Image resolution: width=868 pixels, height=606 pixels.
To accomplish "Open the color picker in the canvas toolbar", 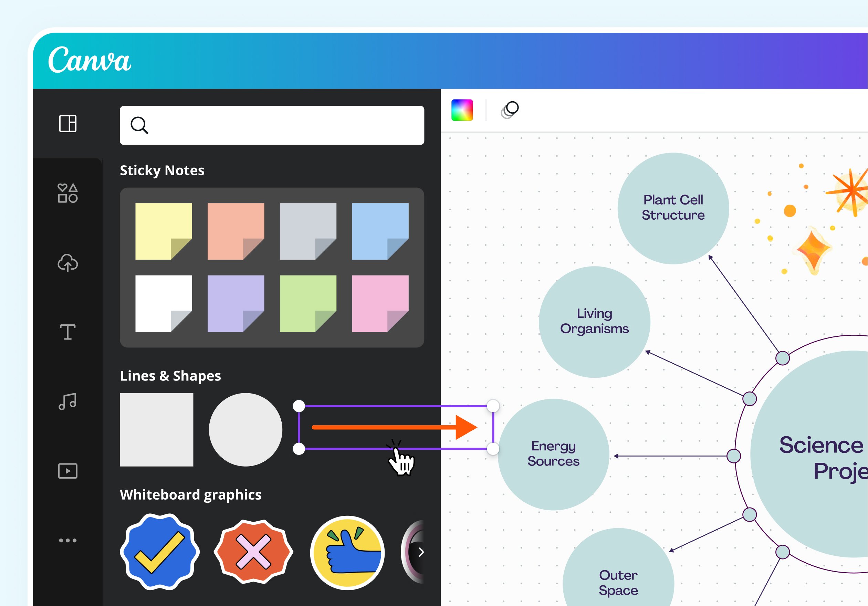I will click(463, 109).
